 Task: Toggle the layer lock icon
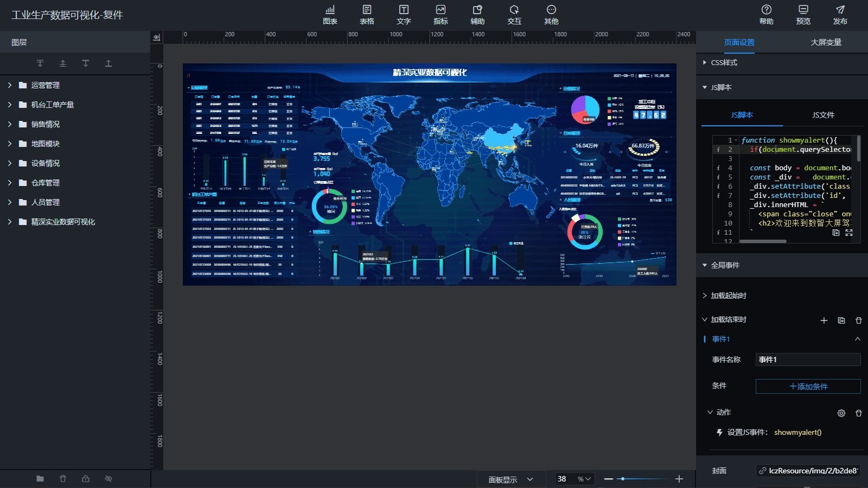pos(86,479)
